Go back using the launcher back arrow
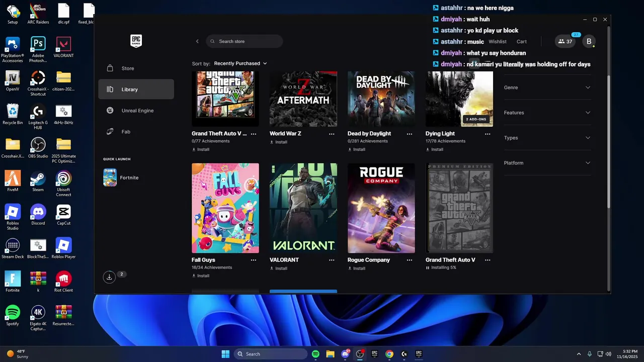Viewport: 644px width, 362px height. 197,41
